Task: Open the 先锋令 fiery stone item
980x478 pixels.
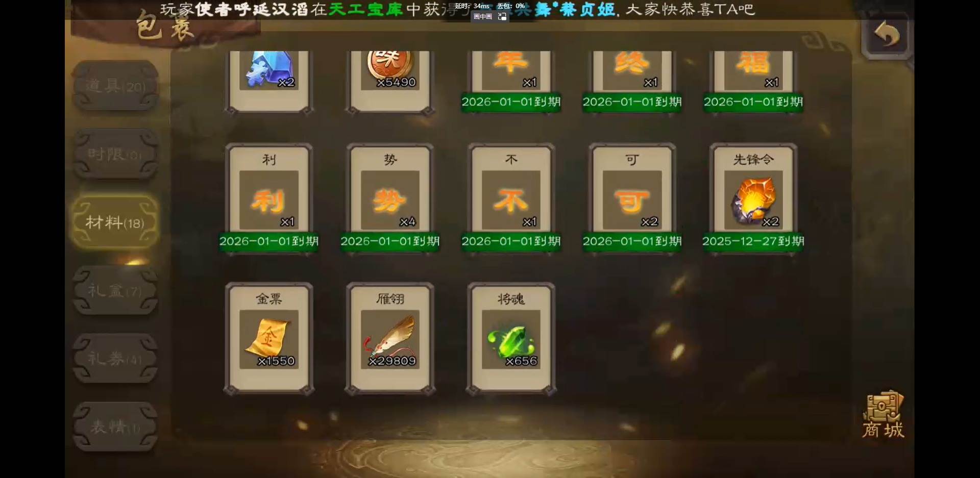Action: coord(753,200)
